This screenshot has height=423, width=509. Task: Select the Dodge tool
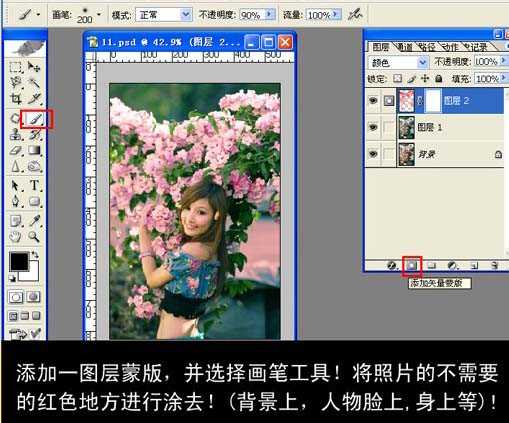[x=34, y=166]
